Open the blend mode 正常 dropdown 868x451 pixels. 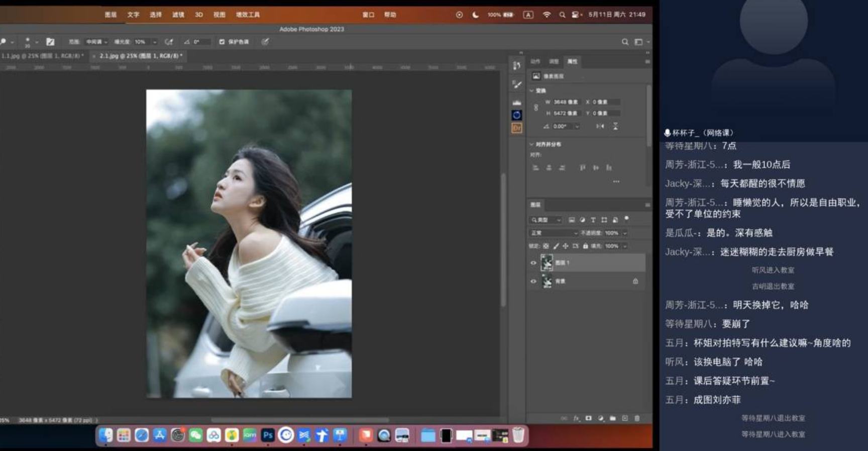[x=554, y=233]
